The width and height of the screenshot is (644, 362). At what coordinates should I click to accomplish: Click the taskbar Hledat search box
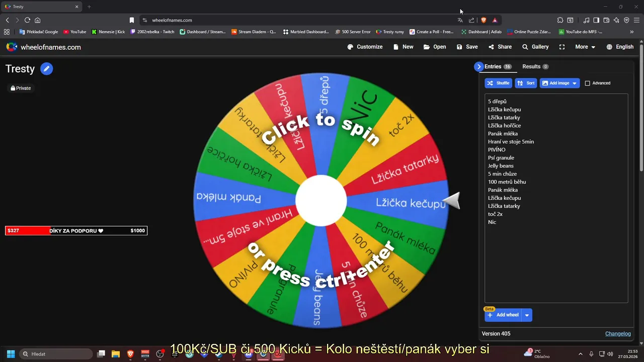tap(56, 354)
